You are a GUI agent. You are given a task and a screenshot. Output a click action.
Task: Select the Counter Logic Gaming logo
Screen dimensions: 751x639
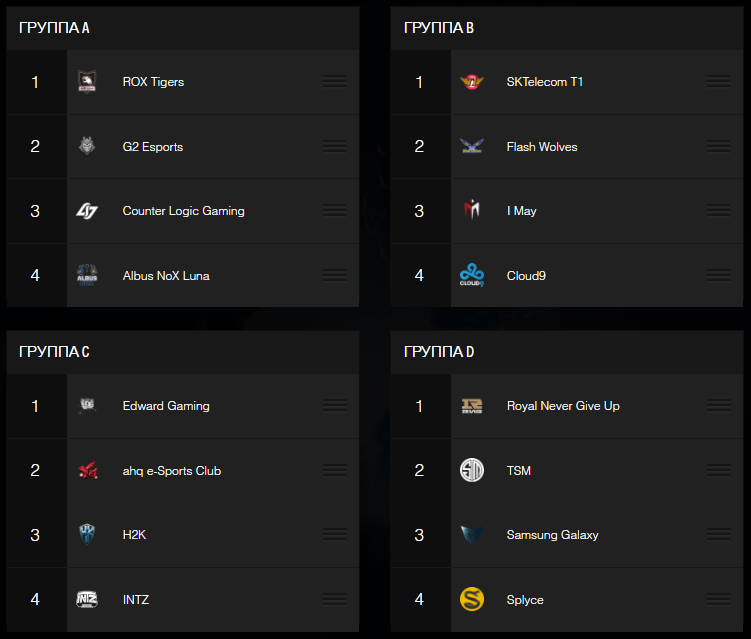(x=87, y=211)
